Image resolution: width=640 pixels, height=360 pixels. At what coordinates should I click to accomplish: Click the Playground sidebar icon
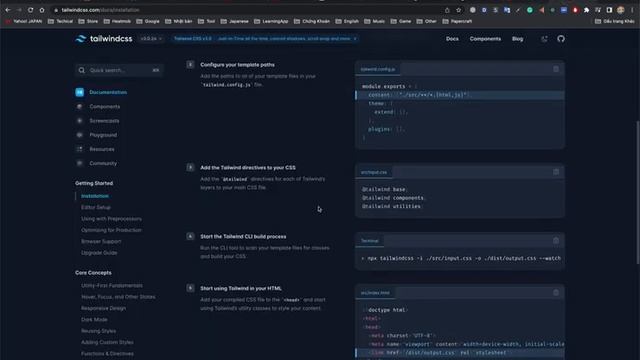80,135
